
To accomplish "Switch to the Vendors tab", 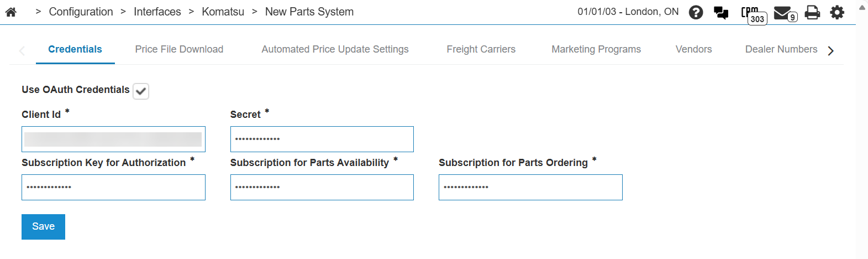I will tap(693, 49).
